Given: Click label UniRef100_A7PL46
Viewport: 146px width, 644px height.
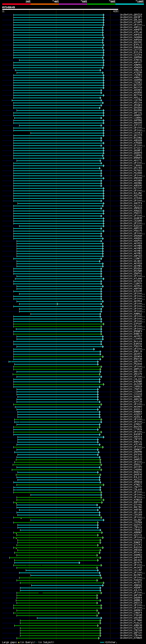Looking at the screenshot, I should coord(131,32).
